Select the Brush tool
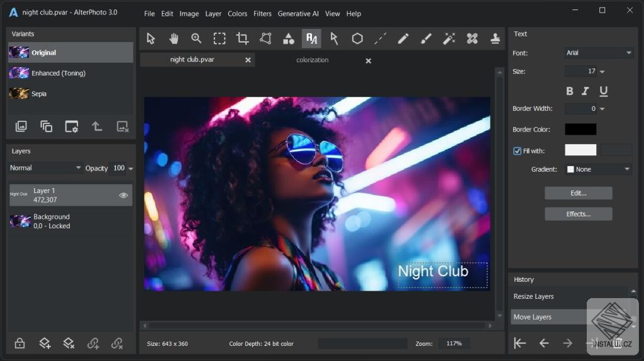The image size is (644, 361). click(x=426, y=38)
